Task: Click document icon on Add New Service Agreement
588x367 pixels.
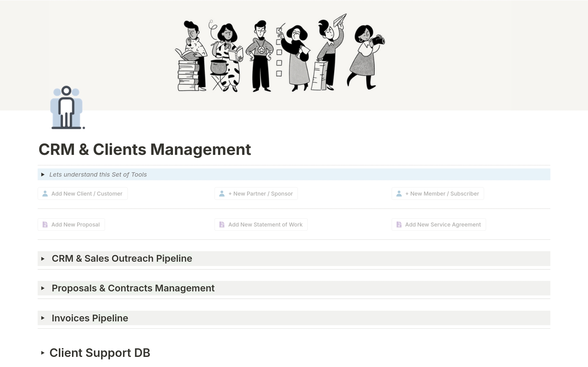Action: [x=399, y=225]
